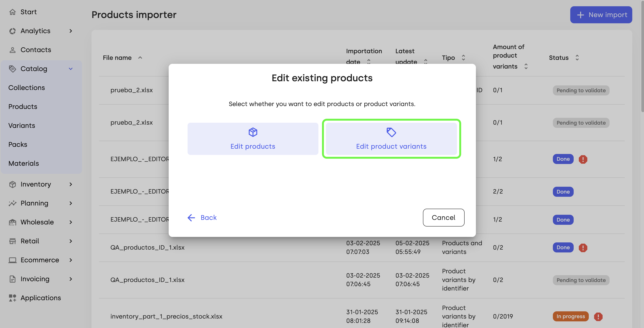The image size is (644, 328).
Task: Choose the Edit products option
Action: click(253, 139)
